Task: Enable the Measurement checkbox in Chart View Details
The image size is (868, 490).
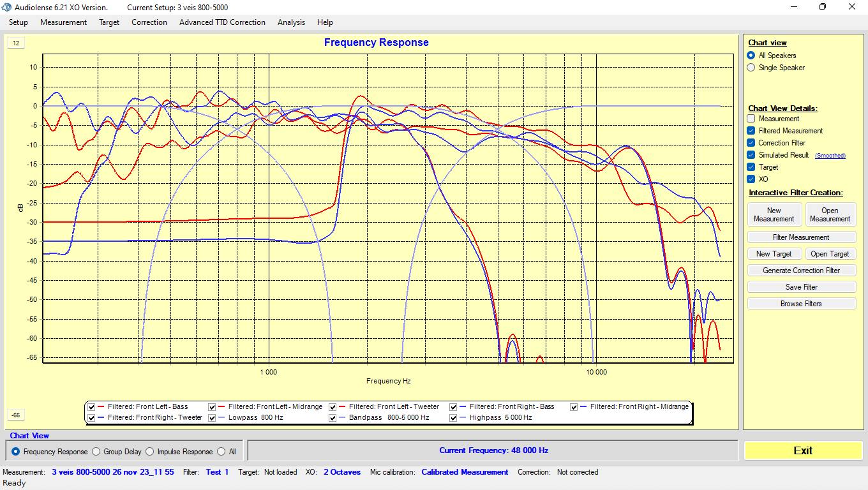Action: click(x=751, y=119)
